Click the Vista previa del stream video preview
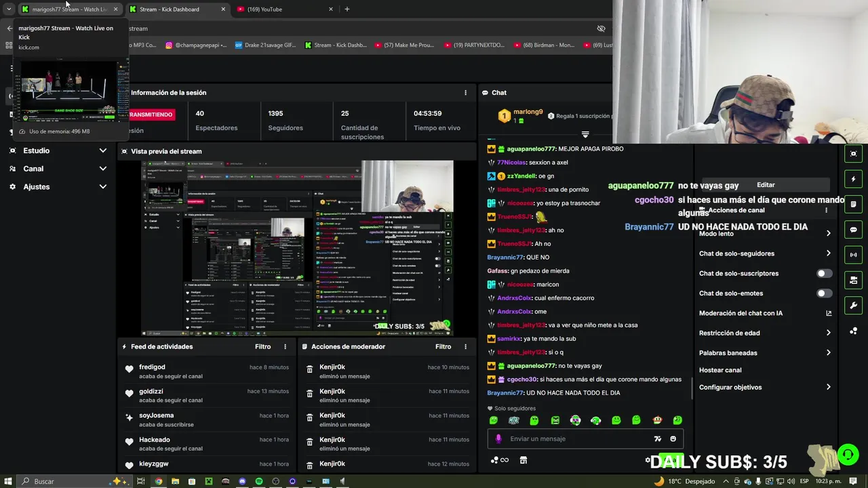This screenshot has width=868, height=488. click(x=297, y=248)
